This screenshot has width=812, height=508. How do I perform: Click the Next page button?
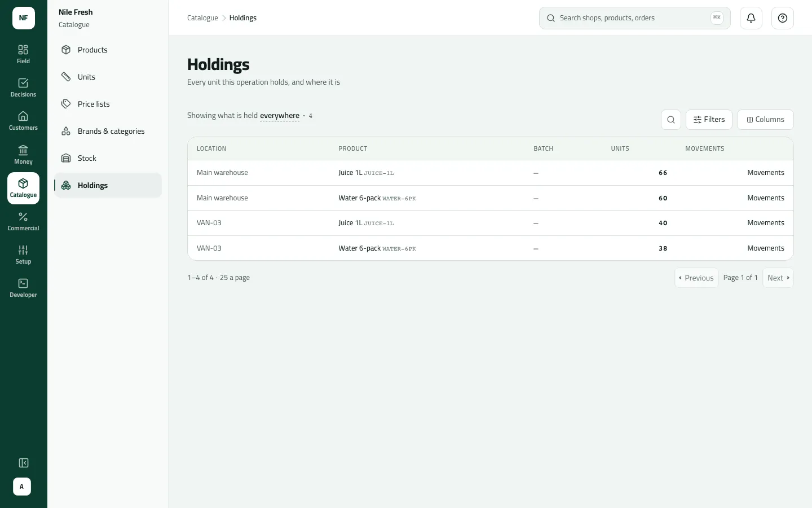778,278
